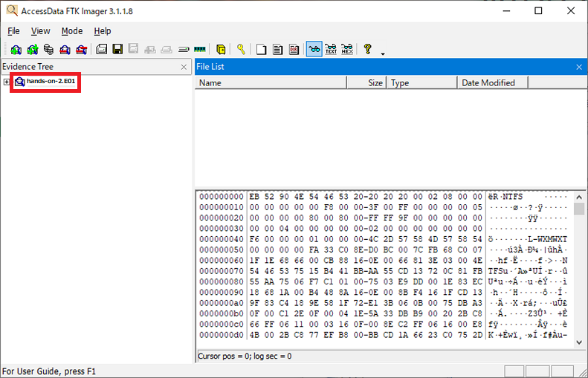This screenshot has height=378, width=588.
Task: Click hex viewer scroll up arrow
Action: 579,197
